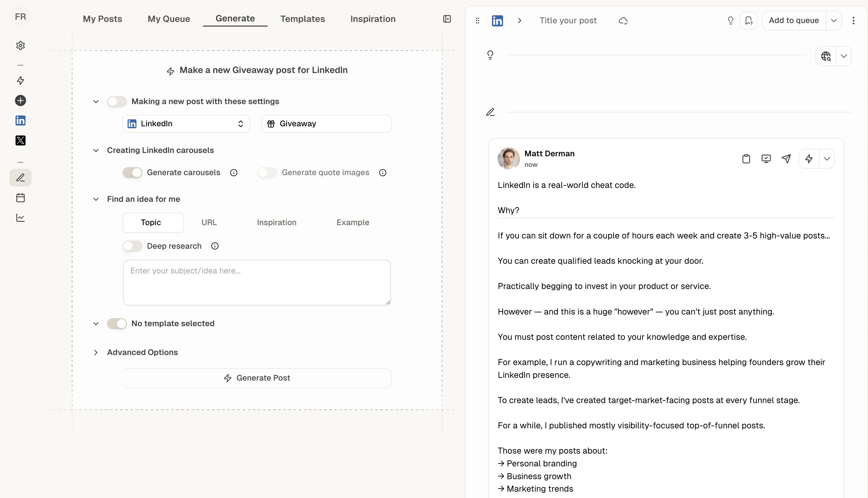Click the info icon beside Generate quote images

pos(383,173)
